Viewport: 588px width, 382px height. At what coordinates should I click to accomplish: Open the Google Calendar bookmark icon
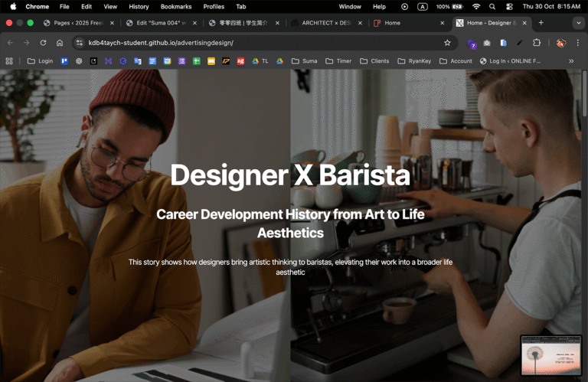[x=167, y=60]
